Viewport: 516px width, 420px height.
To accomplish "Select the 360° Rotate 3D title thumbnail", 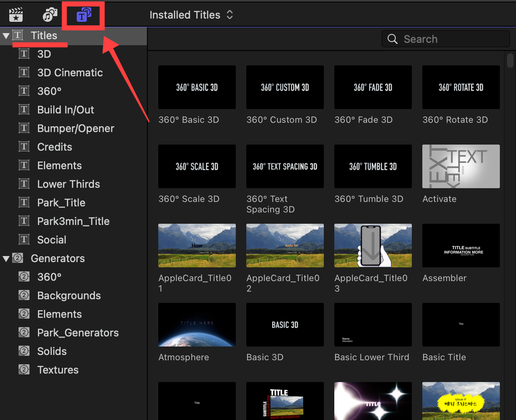I will pos(461,87).
